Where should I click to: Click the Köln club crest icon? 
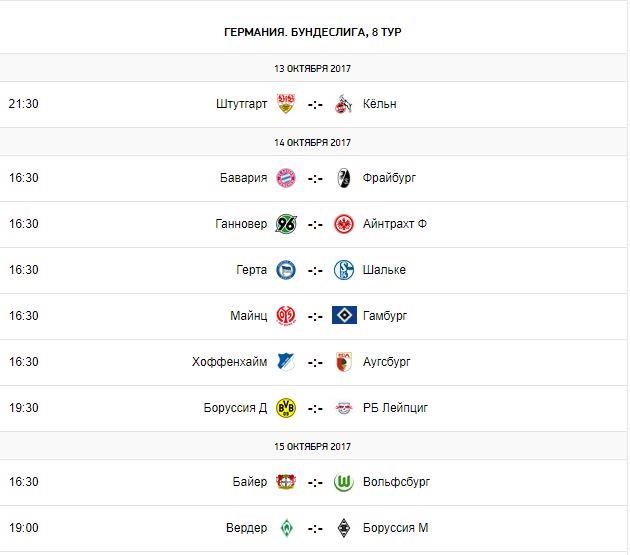[344, 104]
